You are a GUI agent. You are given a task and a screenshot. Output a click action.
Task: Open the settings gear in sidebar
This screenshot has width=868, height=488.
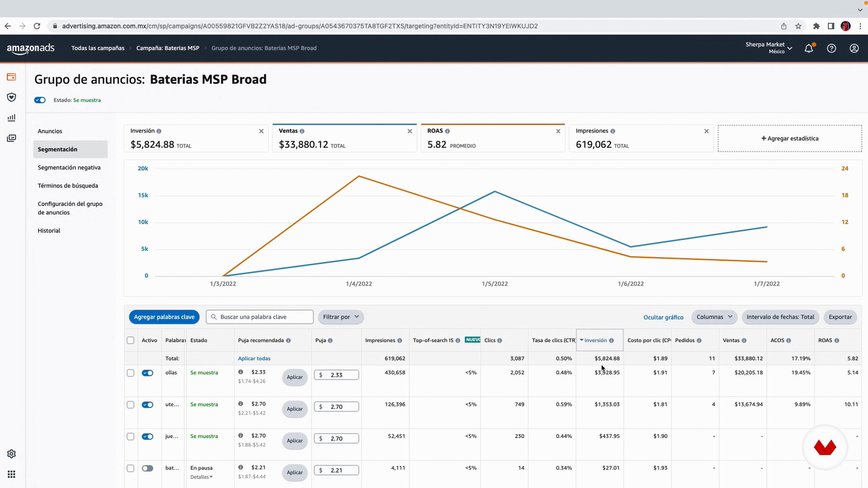point(12,454)
